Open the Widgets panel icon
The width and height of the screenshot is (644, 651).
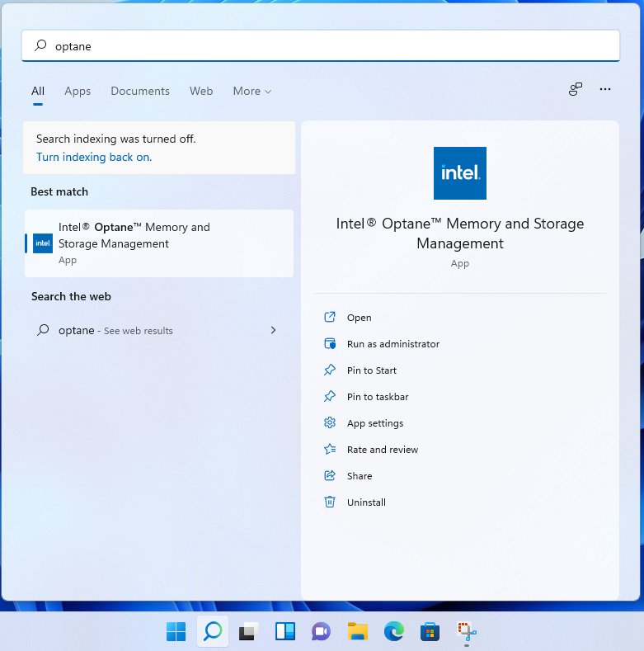(x=284, y=632)
